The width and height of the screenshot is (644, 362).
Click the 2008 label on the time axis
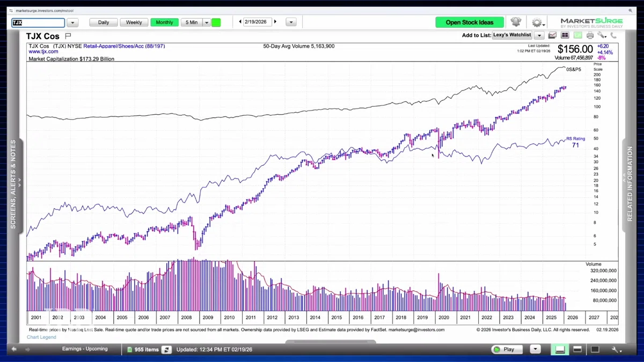186,317
